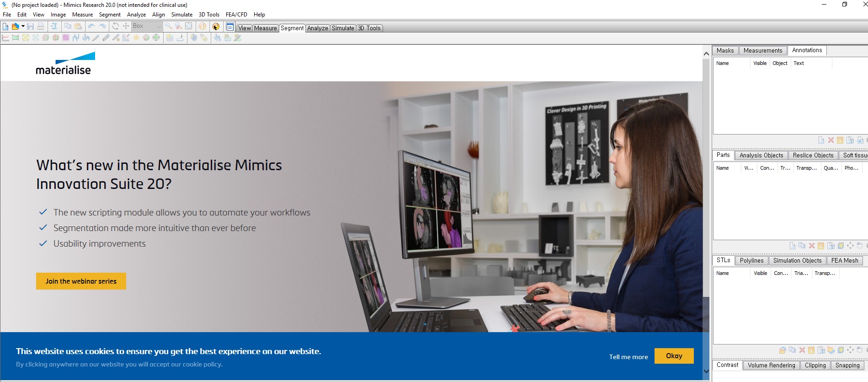This screenshot has width=868, height=382.
Task: Switch to the 3D Tools toolbar tab
Action: pos(369,28)
